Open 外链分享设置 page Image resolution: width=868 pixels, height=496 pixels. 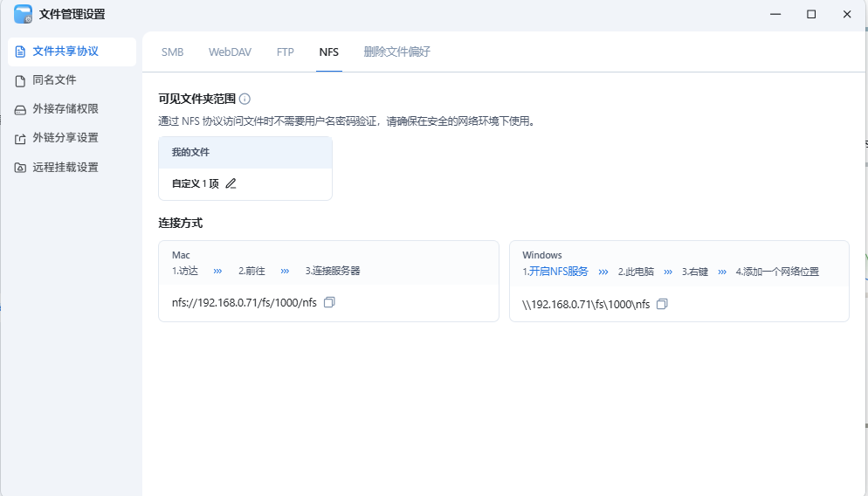(x=72, y=138)
